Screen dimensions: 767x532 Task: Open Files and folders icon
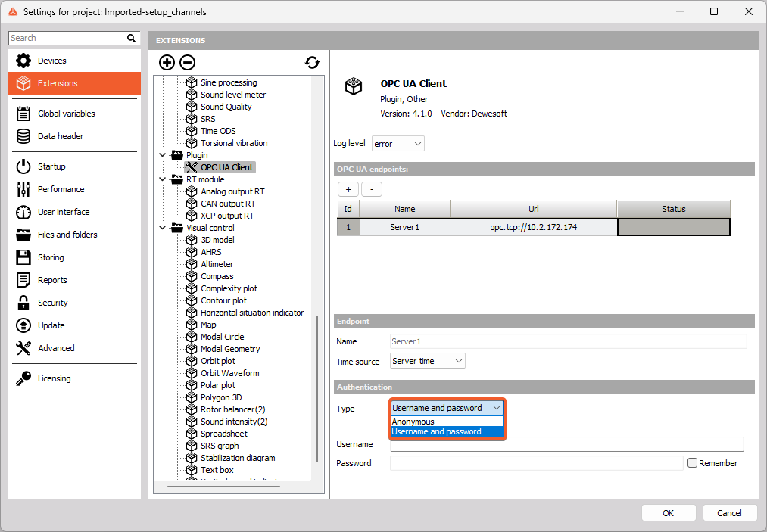point(23,235)
